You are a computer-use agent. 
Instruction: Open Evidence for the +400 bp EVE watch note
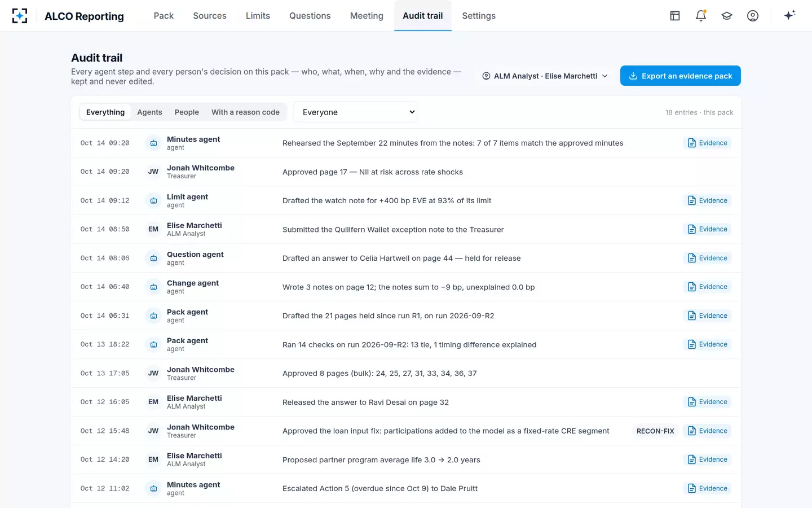707,201
